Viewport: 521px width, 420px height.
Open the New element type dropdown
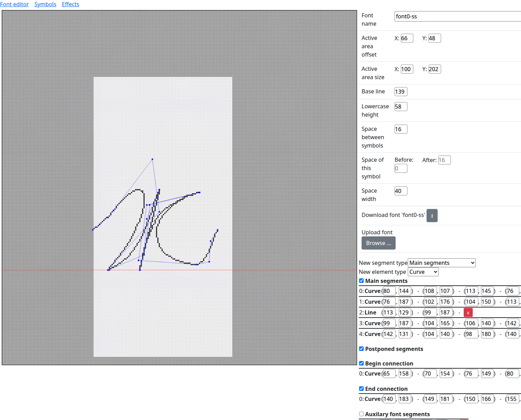(x=423, y=272)
